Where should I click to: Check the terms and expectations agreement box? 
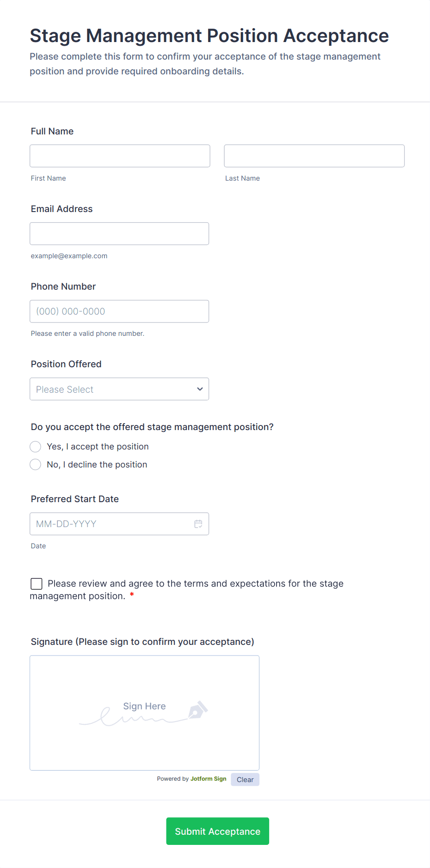tap(37, 584)
